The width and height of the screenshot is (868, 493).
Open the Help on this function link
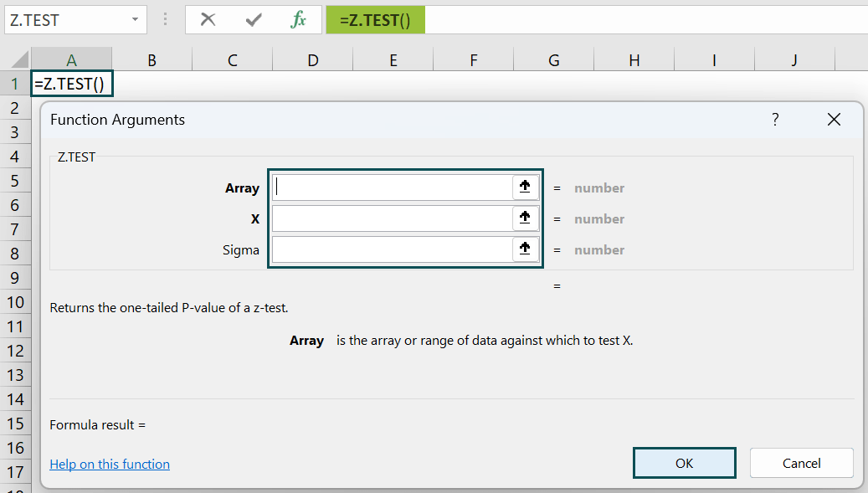(109, 463)
